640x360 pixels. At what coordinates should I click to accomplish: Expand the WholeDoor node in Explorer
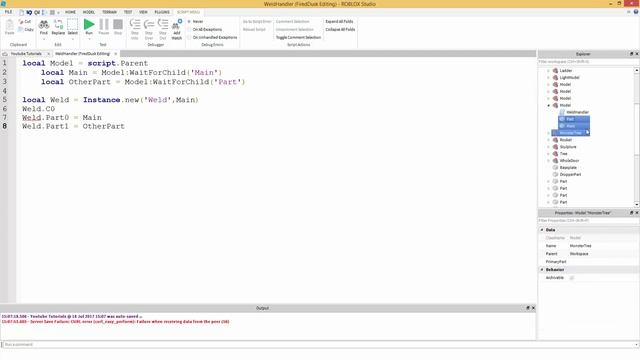pyautogui.click(x=549, y=161)
